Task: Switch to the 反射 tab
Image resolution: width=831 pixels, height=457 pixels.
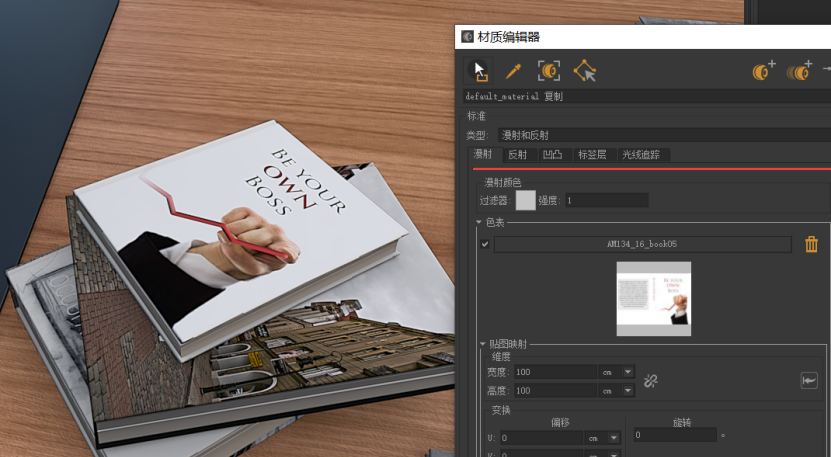Action: 517,155
